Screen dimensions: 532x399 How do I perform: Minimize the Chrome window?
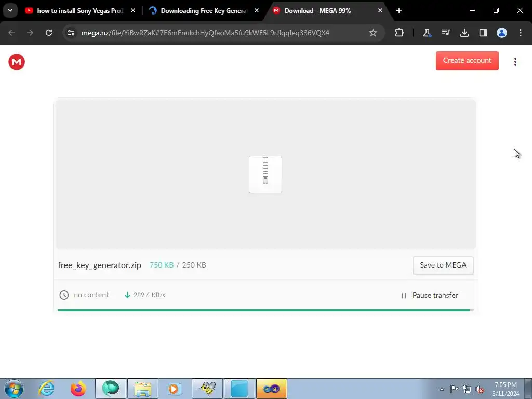point(472,11)
